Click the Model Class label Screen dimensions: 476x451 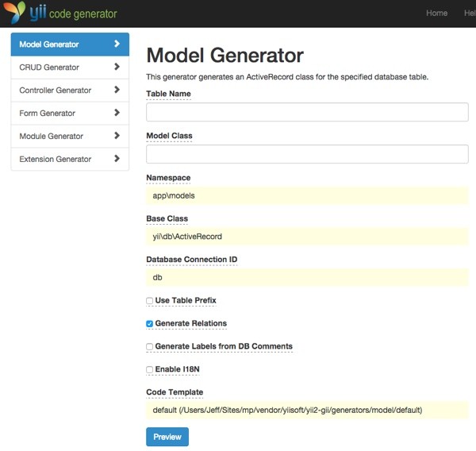point(169,136)
